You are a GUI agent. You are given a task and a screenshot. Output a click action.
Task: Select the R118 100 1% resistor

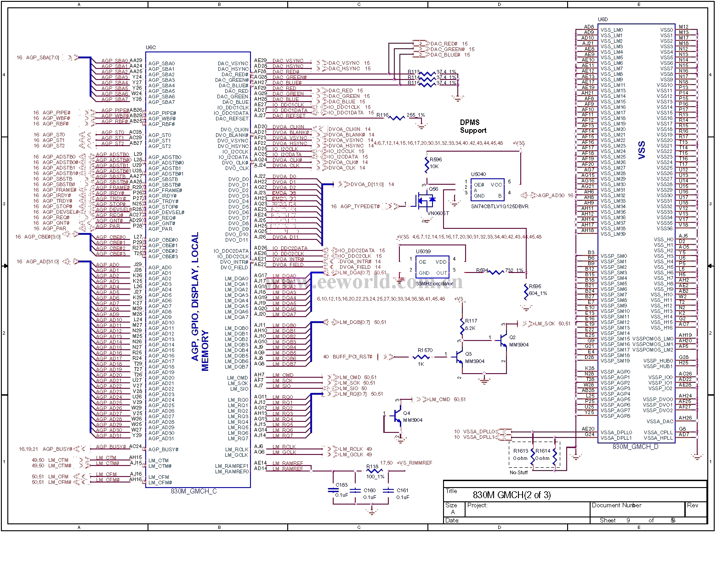coord(375,471)
